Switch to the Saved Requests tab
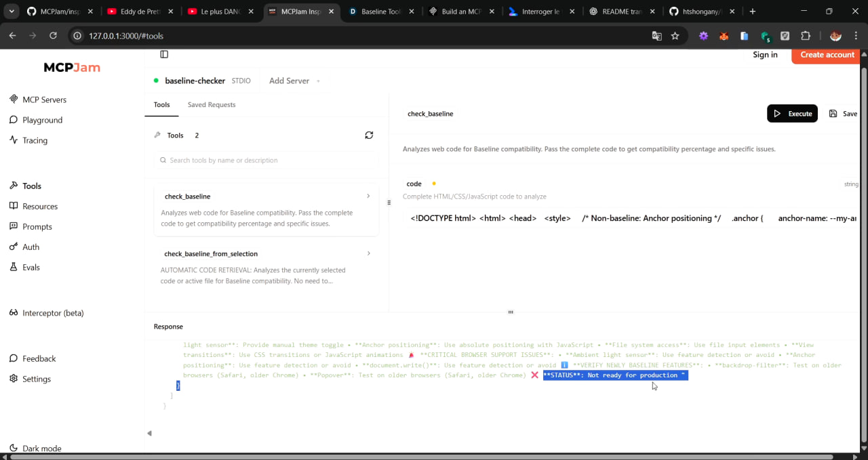This screenshot has height=460, width=868. [212, 105]
